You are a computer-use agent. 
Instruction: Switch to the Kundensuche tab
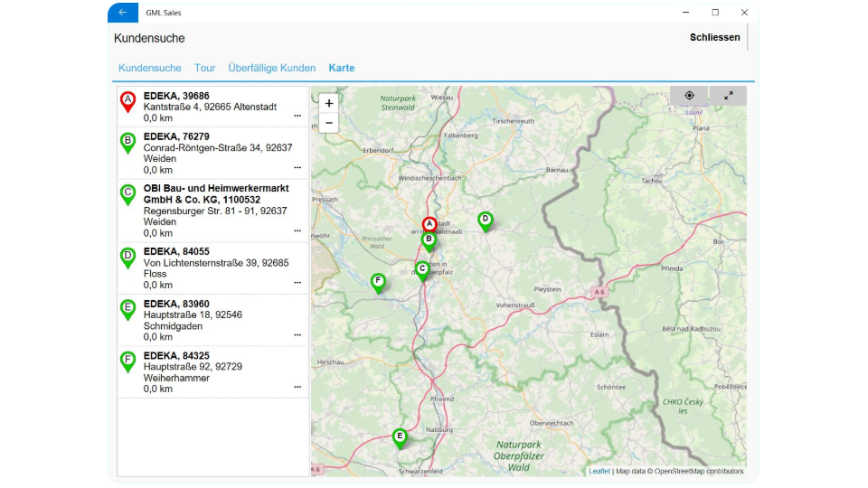pyautogui.click(x=150, y=68)
